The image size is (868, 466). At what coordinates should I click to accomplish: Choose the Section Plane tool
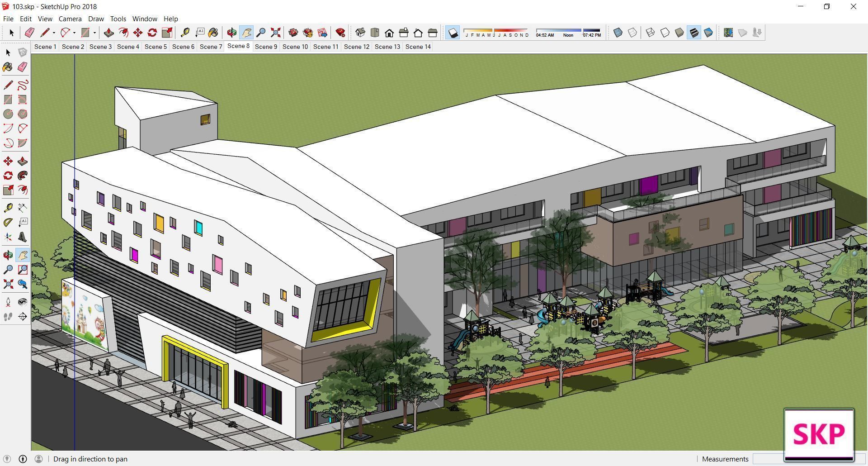[22, 317]
